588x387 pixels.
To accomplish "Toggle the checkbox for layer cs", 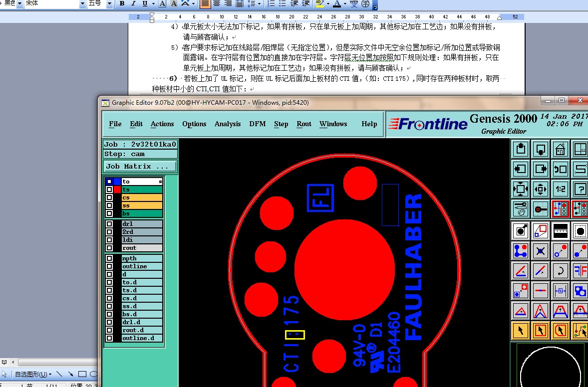I will (x=109, y=197).
